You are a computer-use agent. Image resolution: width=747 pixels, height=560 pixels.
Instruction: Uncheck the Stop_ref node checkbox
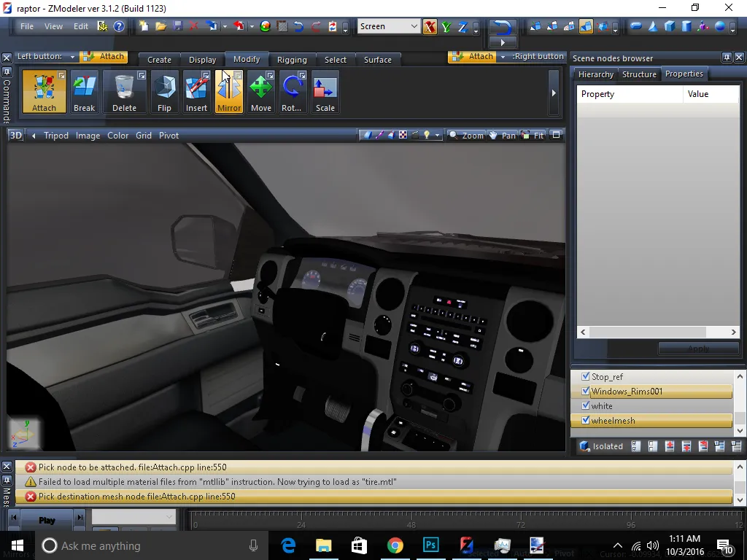click(585, 377)
